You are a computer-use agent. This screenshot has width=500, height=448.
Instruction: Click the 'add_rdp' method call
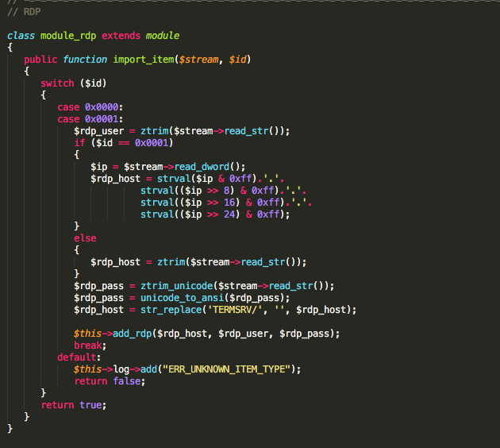(133, 334)
